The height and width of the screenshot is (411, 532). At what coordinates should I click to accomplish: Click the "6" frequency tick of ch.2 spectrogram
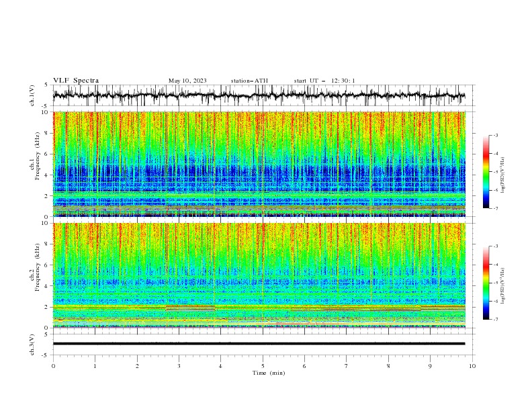point(48,265)
